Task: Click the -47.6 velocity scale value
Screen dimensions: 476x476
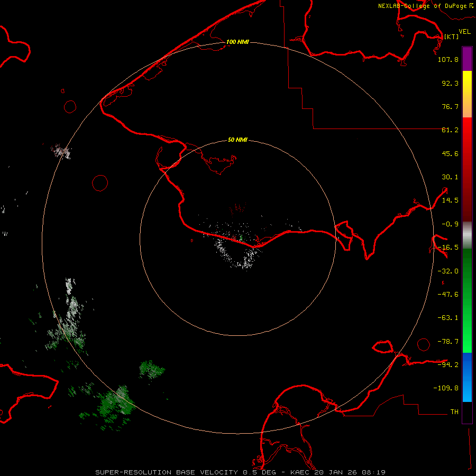Action: (448, 295)
